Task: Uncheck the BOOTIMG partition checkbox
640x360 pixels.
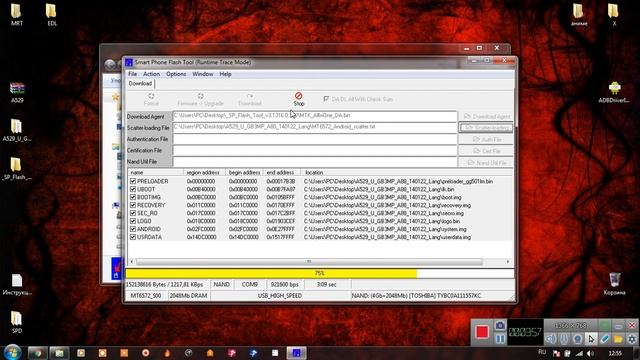Action: [133, 197]
